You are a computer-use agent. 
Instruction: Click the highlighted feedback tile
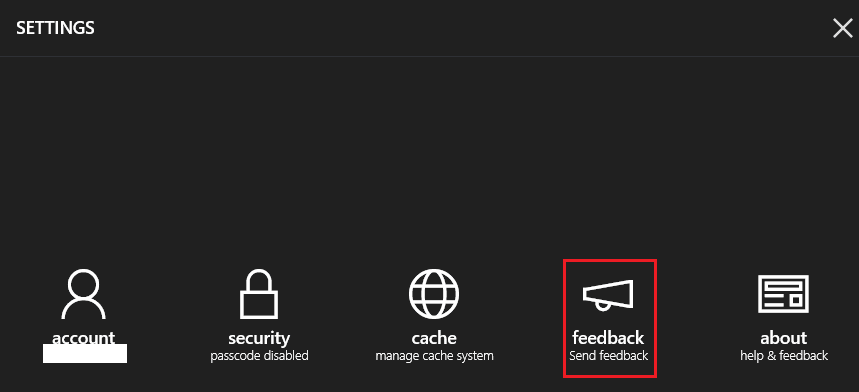tap(610, 319)
